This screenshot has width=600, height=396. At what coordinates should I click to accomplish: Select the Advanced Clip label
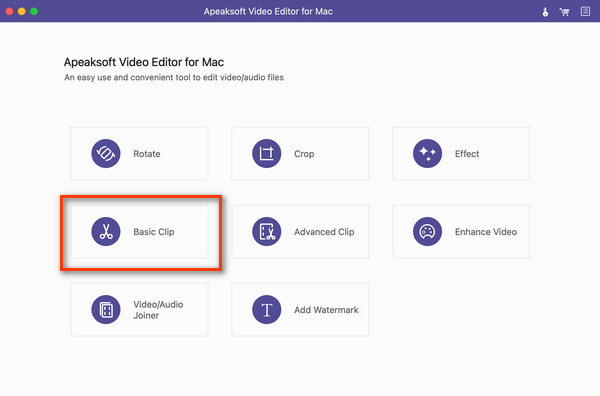click(324, 232)
